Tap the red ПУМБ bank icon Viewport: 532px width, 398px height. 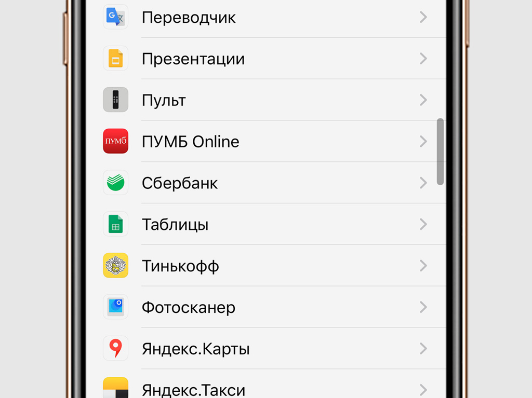tap(116, 141)
